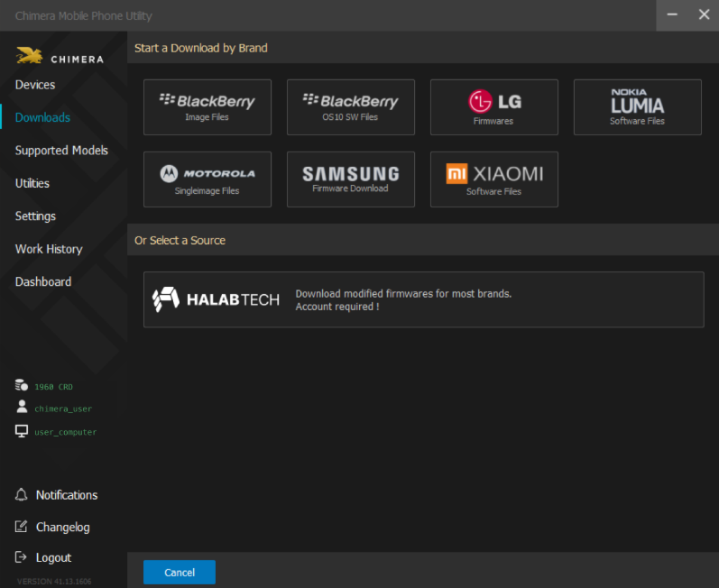Click the Xiaomi orange Mi logo
Image resolution: width=719 pixels, height=588 pixels.
(x=456, y=174)
